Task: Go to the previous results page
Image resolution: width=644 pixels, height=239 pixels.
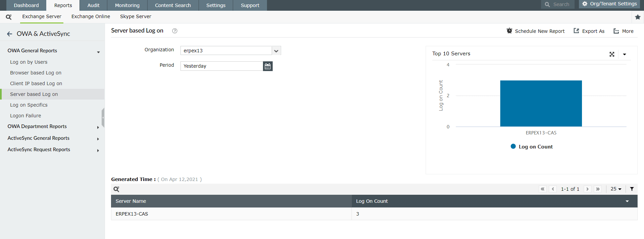Action: 553,189
